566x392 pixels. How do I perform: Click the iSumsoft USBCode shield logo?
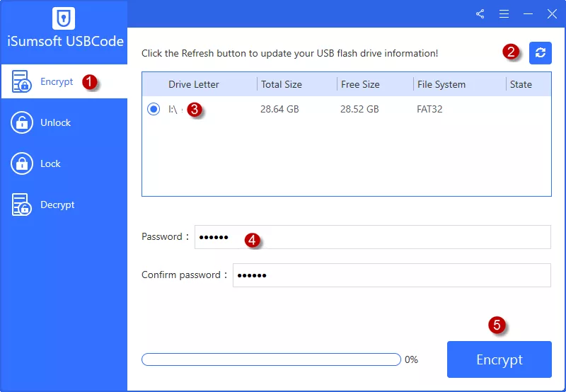[64, 18]
